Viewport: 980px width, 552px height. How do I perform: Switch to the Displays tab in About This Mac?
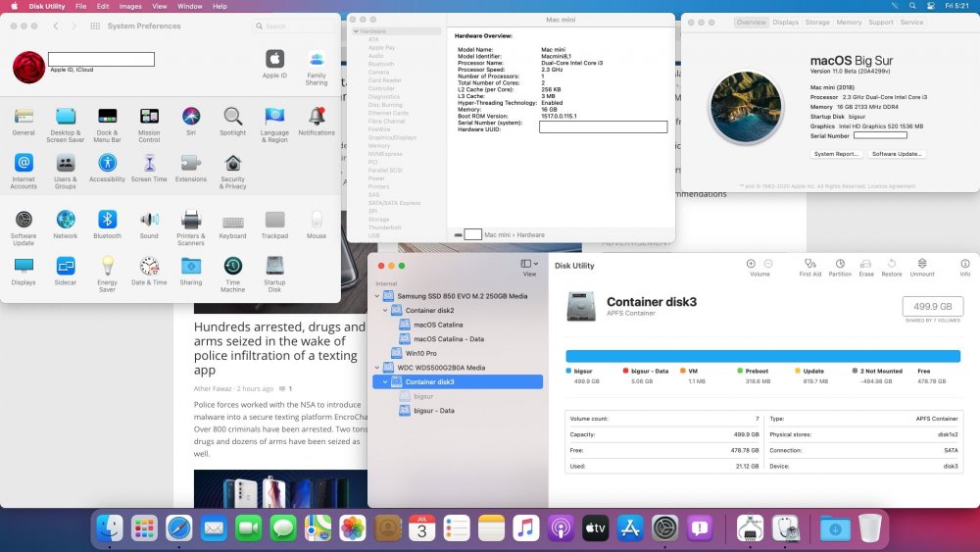[785, 22]
